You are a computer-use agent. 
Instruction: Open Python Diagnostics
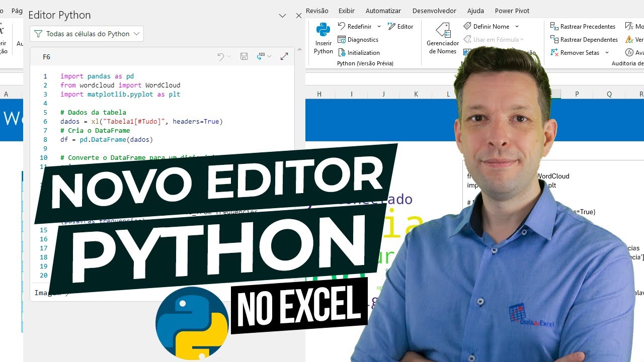pos(358,39)
